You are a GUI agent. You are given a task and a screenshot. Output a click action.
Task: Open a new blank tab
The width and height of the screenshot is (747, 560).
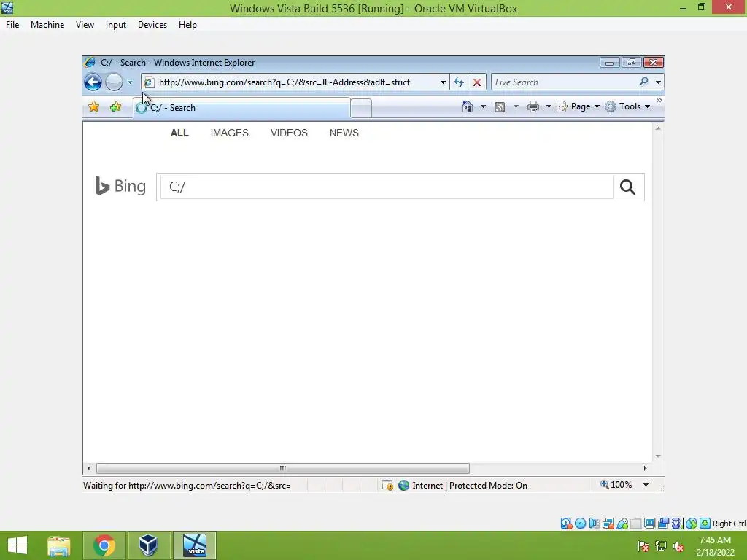click(x=361, y=108)
